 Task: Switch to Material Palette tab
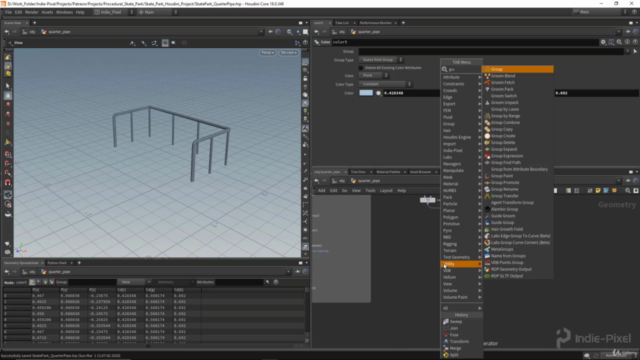[388, 172]
